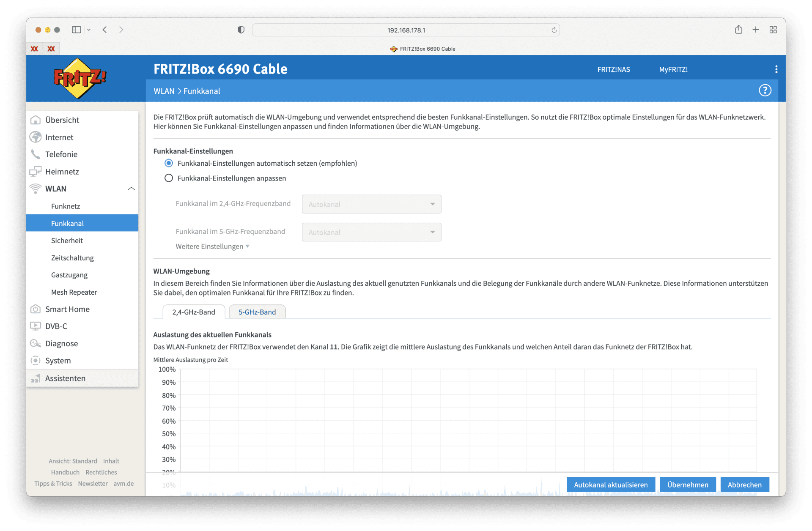Go back with browser back arrow
The image size is (812, 531).
pyautogui.click(x=104, y=30)
